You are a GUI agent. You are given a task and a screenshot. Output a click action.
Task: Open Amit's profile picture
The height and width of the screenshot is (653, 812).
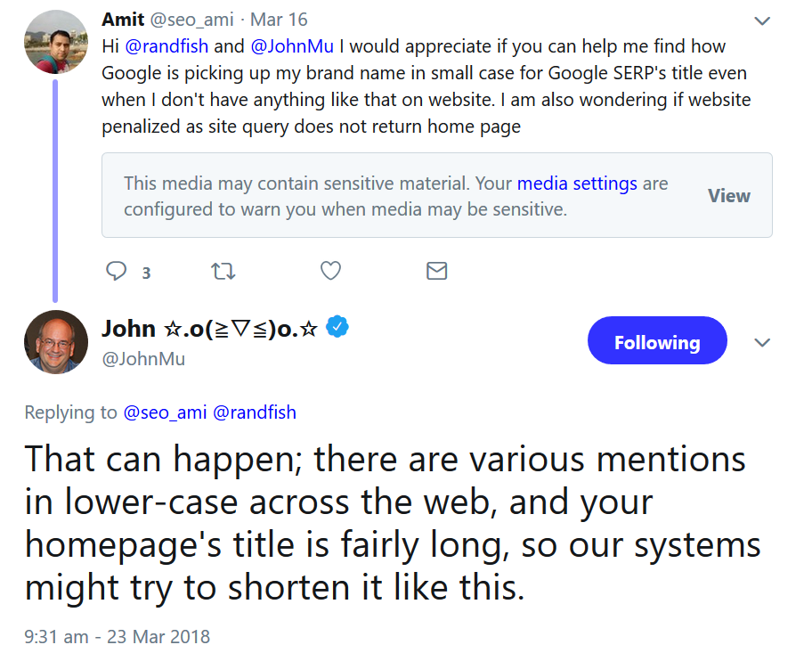point(55,42)
